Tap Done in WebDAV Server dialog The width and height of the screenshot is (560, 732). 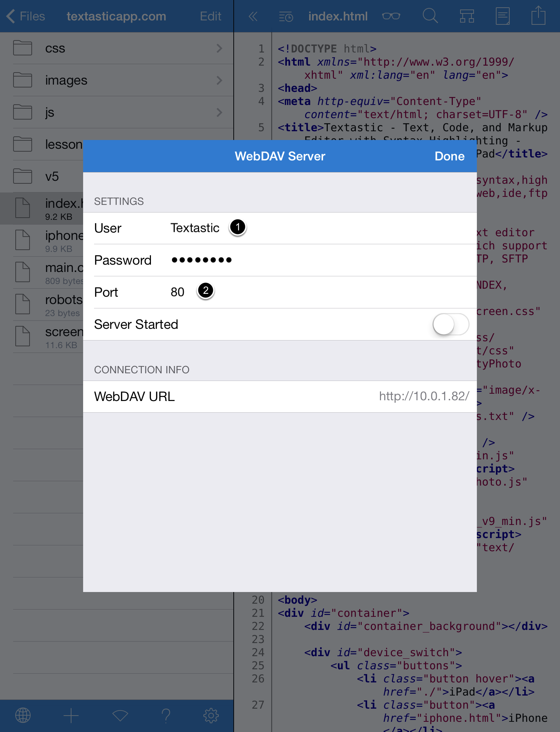point(450,156)
